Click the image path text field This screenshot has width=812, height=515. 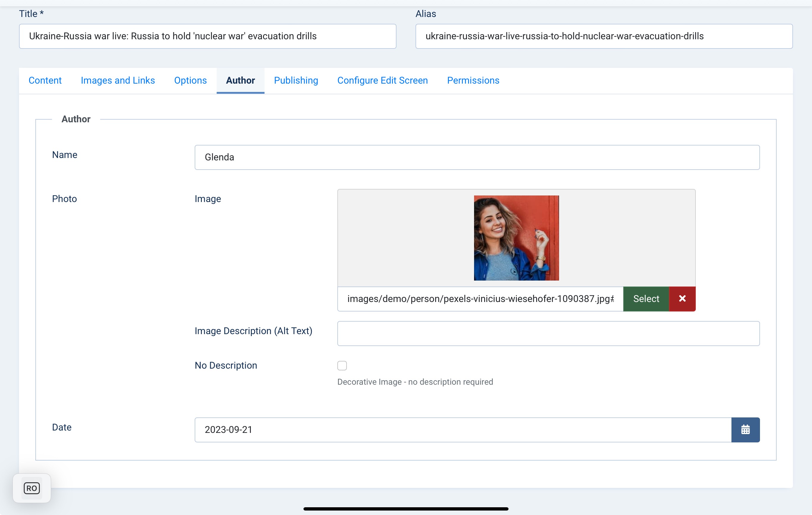click(480, 299)
